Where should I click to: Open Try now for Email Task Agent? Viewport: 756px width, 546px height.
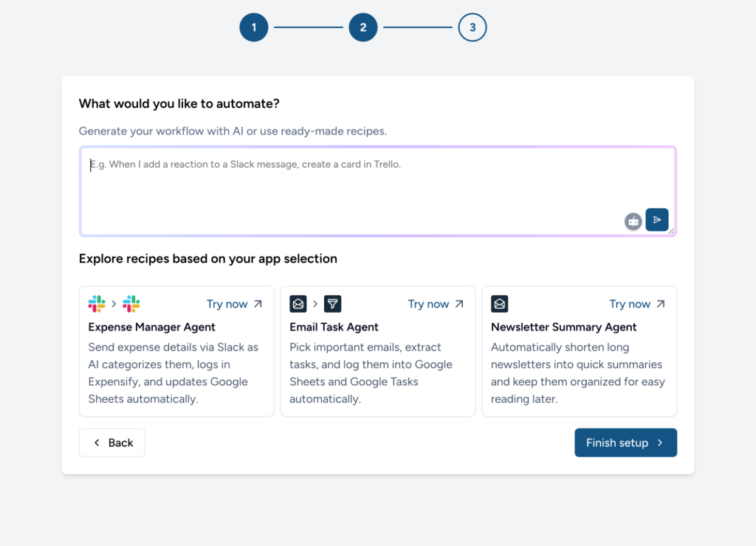(x=436, y=304)
